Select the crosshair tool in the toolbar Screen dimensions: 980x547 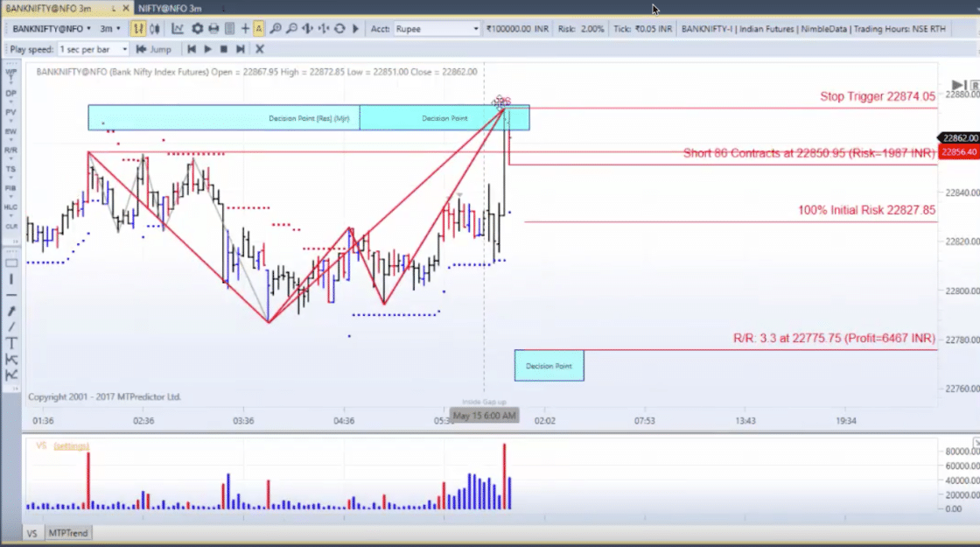(245, 29)
